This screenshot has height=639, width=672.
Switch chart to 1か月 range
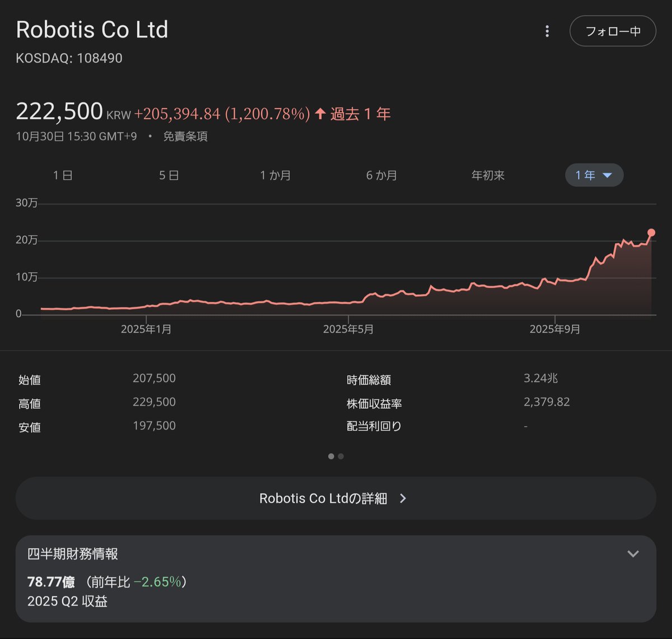(275, 175)
